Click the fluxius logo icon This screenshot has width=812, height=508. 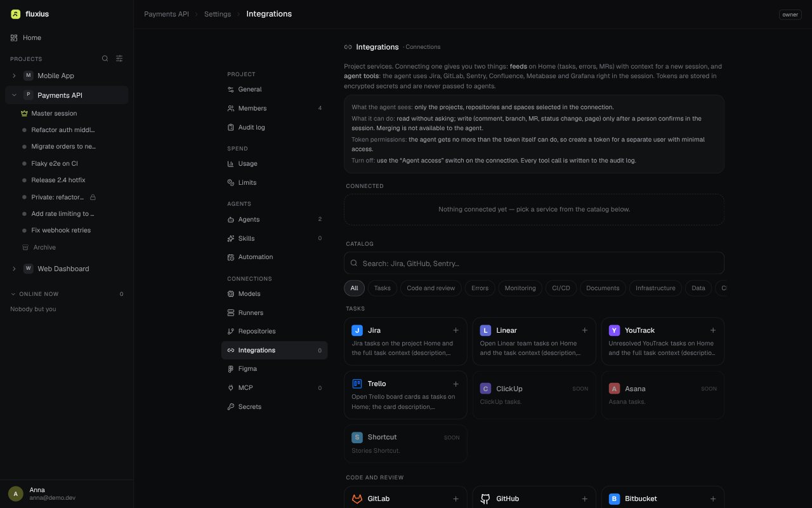[x=15, y=14]
